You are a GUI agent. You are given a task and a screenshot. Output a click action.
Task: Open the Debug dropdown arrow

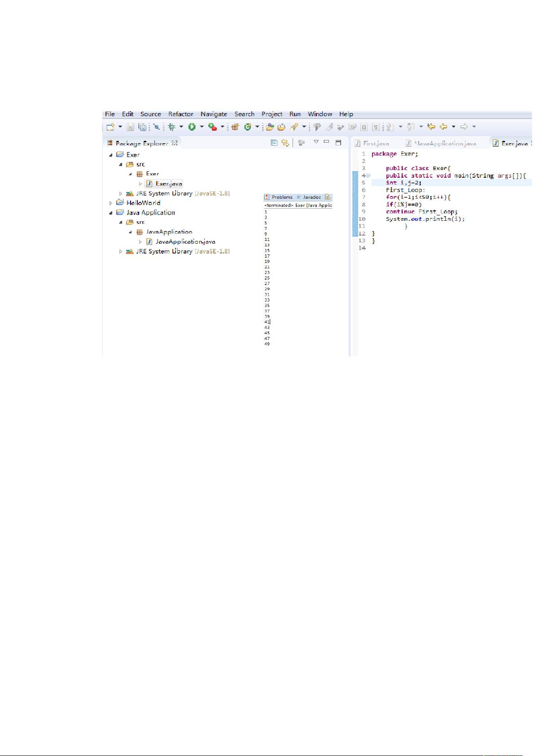pos(181,127)
